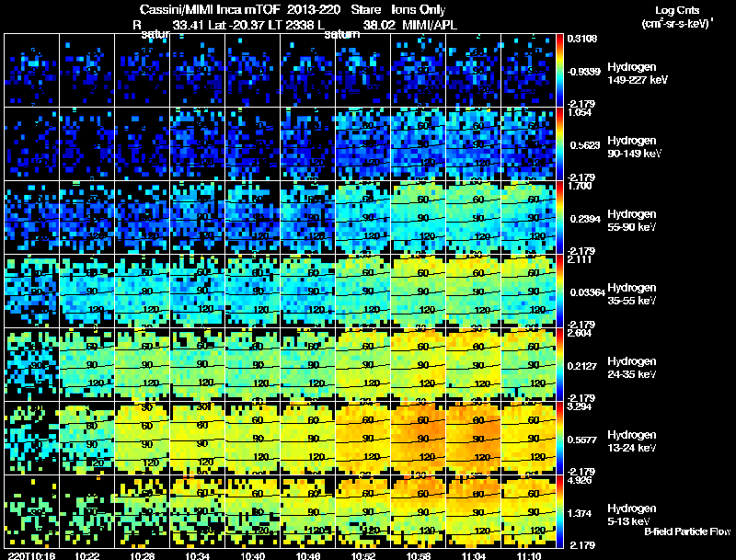
Task: Click the plot title 'Cassini/MIMI Inca mTOF'
Action: (210, 9)
